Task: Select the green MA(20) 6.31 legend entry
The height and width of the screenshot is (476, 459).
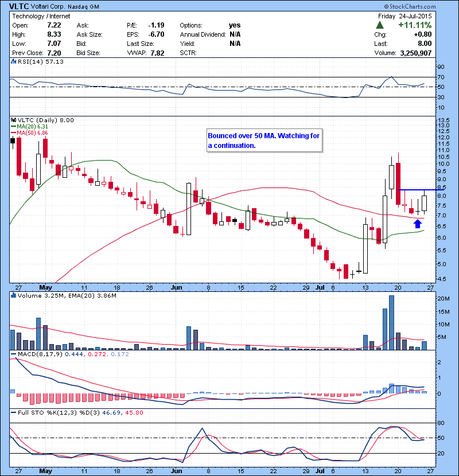Action: pos(29,127)
